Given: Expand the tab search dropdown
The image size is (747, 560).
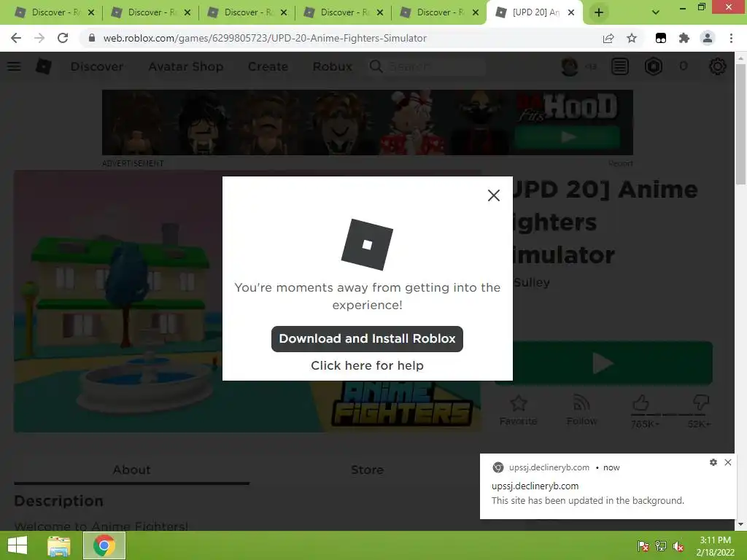Looking at the screenshot, I should click(x=656, y=12).
